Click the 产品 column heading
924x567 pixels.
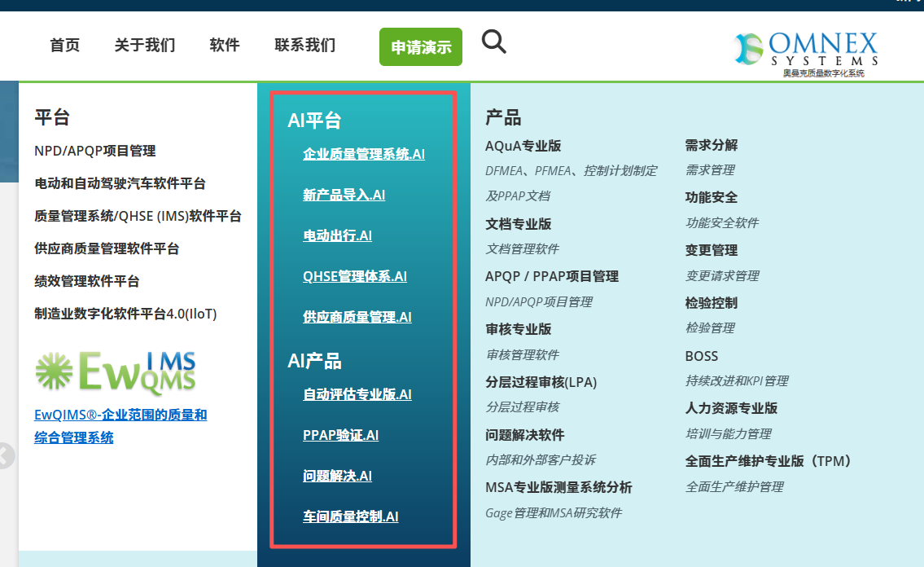[x=502, y=117]
